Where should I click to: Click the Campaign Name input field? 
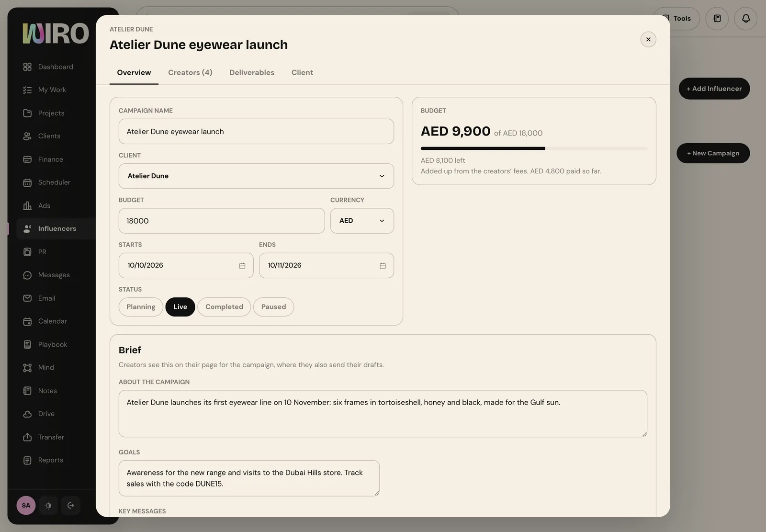tap(256, 132)
